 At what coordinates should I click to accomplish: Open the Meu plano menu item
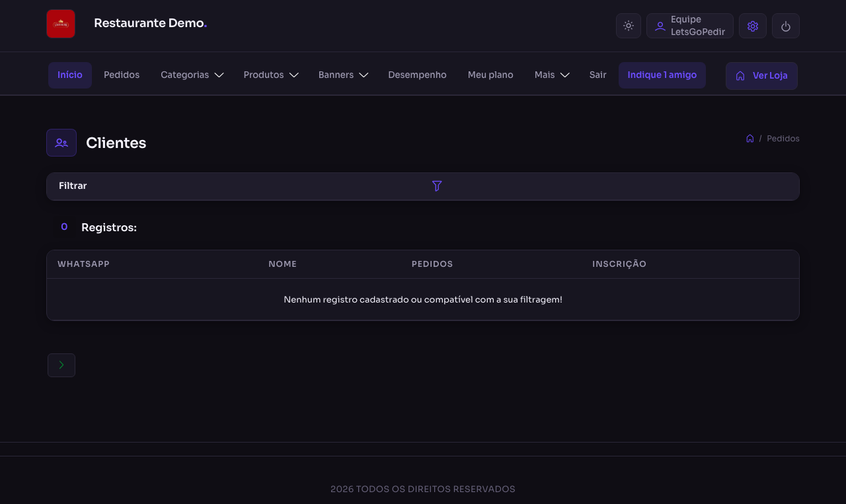point(490,75)
